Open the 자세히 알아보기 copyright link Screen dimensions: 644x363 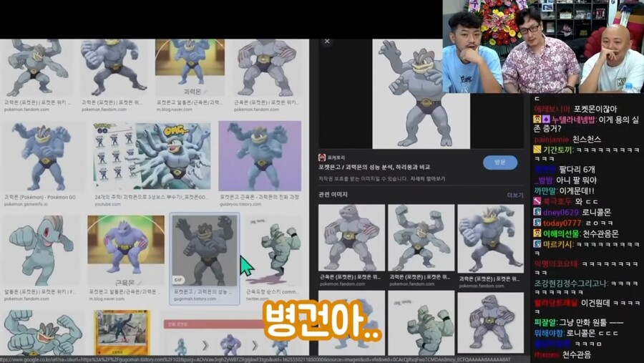[428, 179]
